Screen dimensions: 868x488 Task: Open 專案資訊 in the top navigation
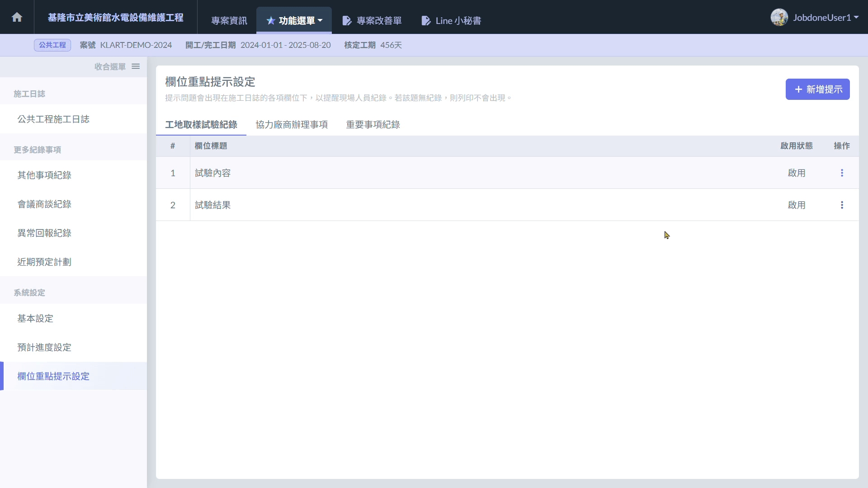point(229,21)
